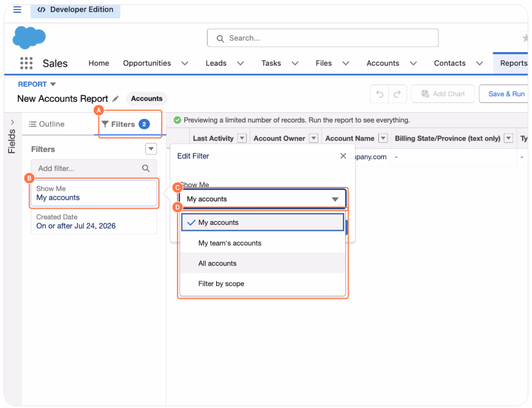Screen dimensions: 532x408
Task: Click the Last Activity column header
Action: point(213,138)
